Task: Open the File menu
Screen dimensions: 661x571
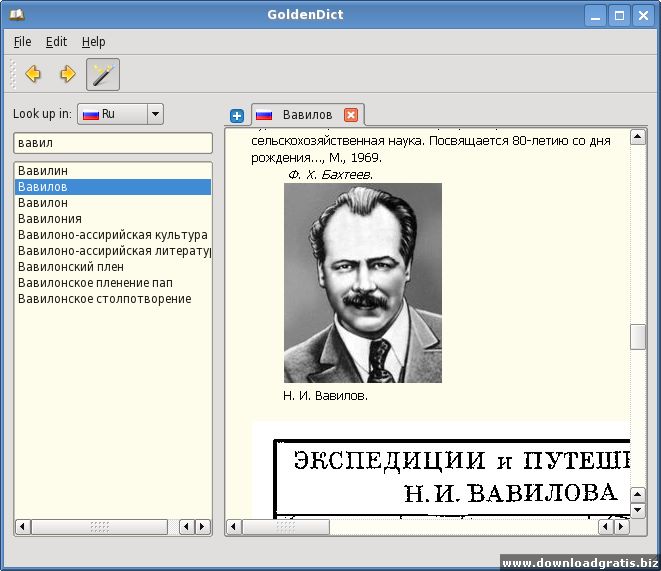Action: 22,42
